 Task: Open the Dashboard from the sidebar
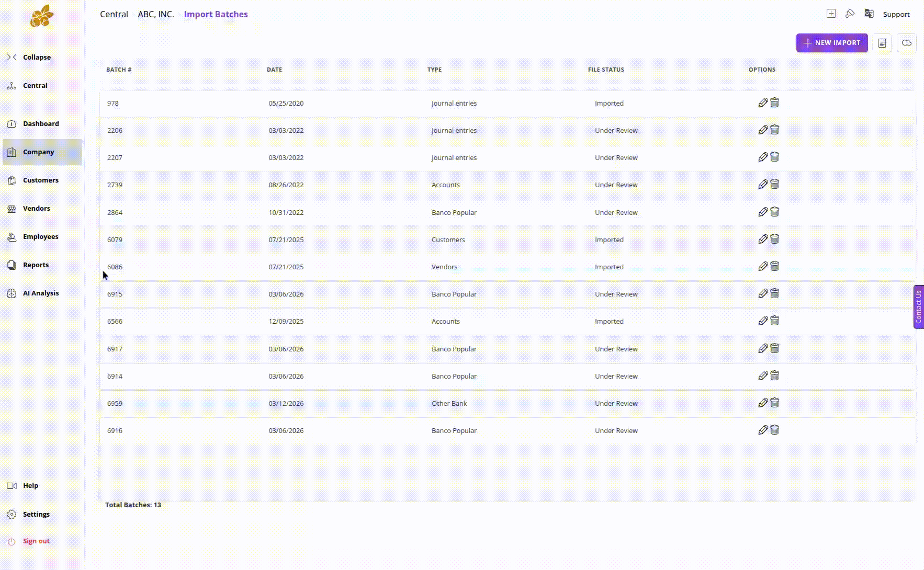pyautogui.click(x=40, y=123)
